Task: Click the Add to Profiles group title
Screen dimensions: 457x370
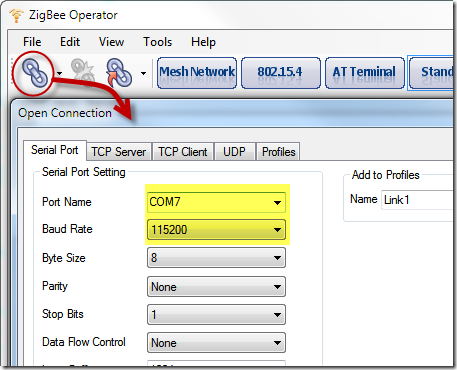Action: [386, 175]
